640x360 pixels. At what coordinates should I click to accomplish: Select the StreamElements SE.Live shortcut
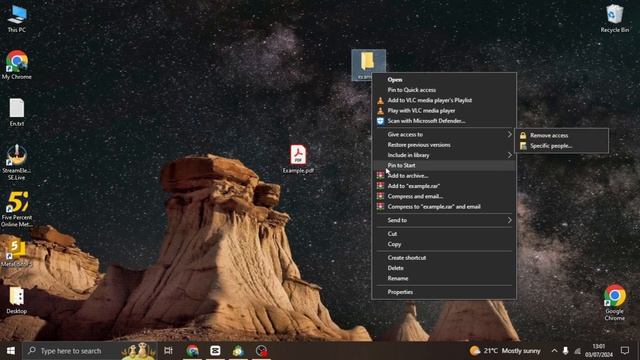tap(17, 162)
